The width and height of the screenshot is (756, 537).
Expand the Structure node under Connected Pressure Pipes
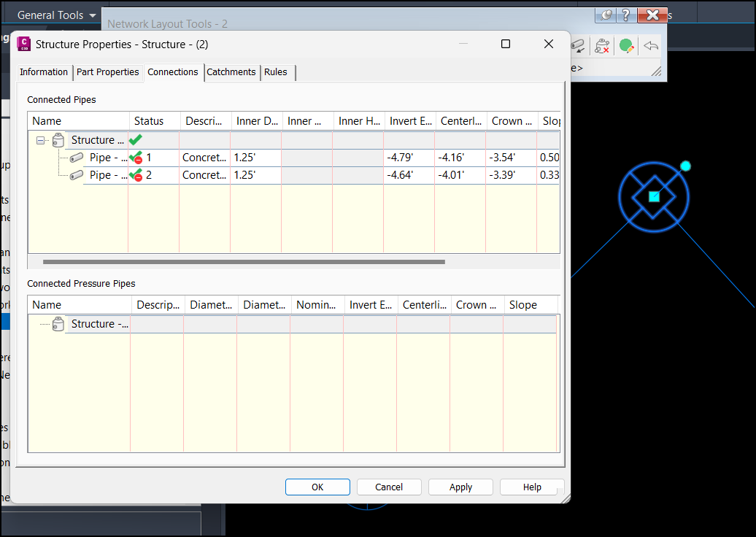(x=41, y=323)
